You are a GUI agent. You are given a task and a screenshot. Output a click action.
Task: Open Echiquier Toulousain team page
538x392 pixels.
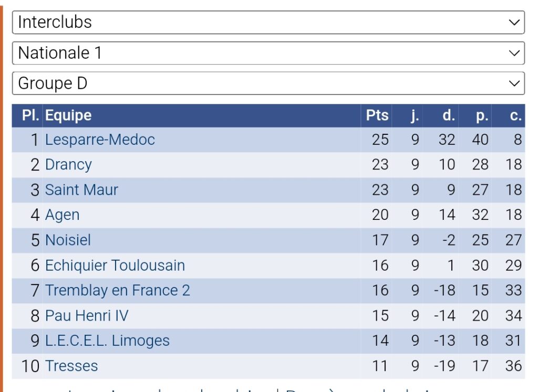115,266
